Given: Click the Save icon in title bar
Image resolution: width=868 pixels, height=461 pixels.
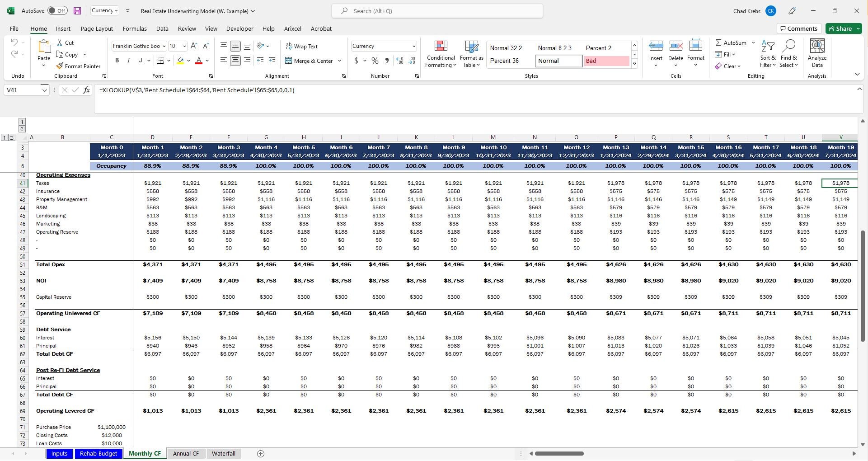Looking at the screenshot, I should [x=77, y=11].
